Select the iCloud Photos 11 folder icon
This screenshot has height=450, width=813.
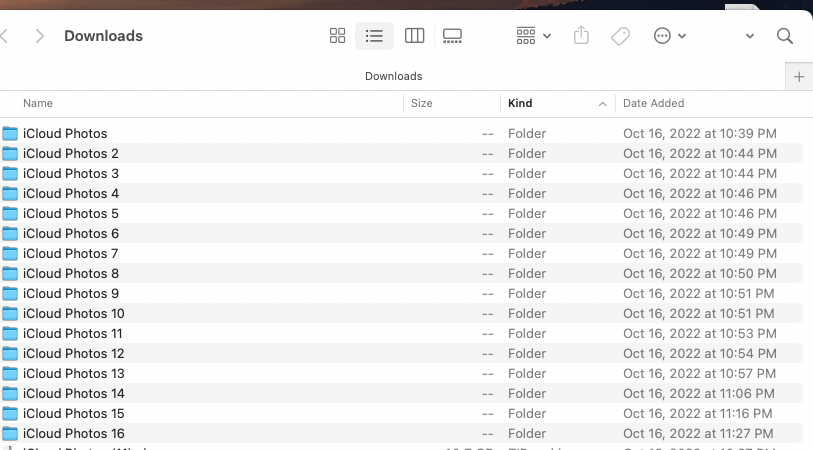click(x=10, y=333)
